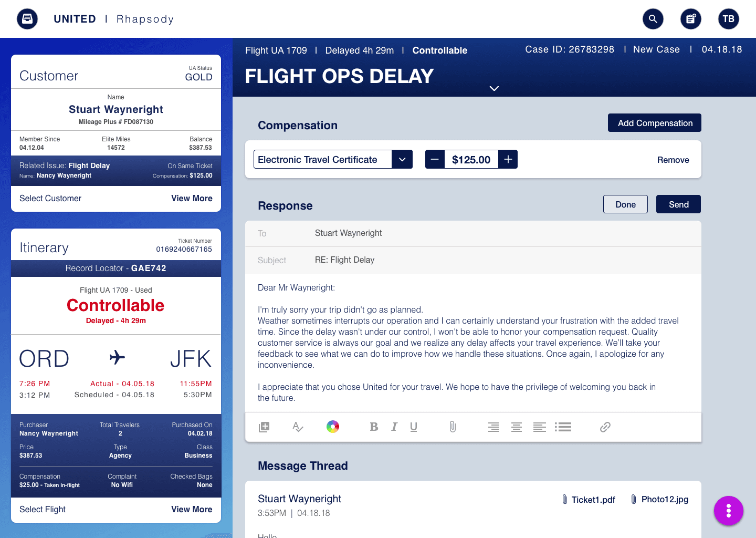Click the add template icon in toolbar

pos(264,427)
